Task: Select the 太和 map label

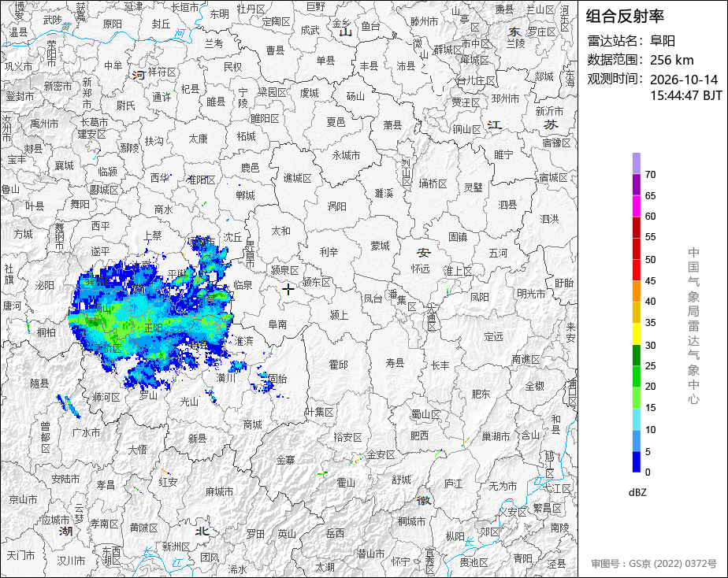Action: coord(281,230)
